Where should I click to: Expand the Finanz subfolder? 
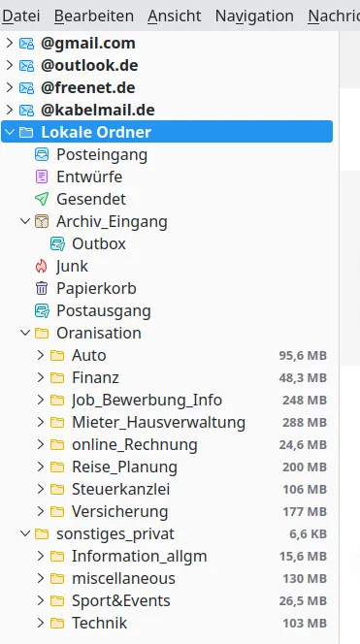pyautogui.click(x=41, y=377)
